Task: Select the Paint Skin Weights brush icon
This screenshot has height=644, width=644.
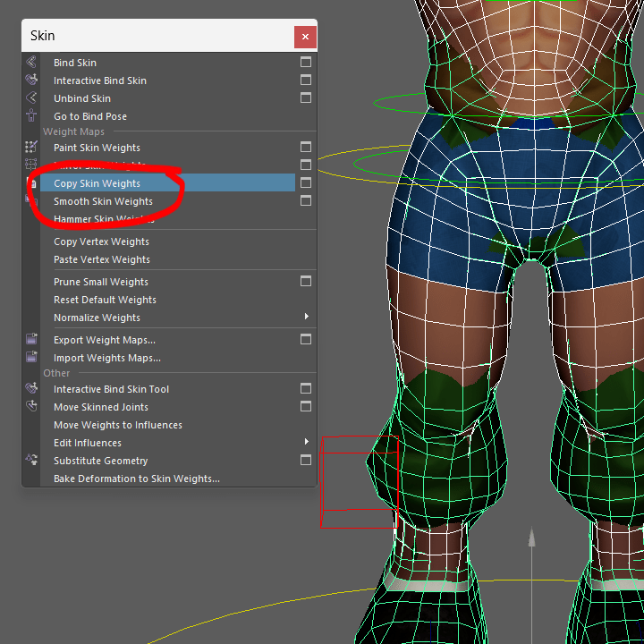Action: click(x=31, y=148)
